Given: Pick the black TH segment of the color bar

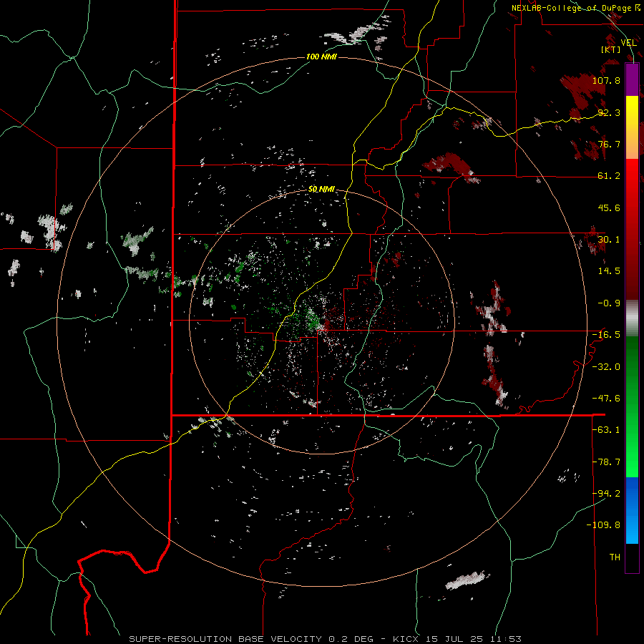Looking at the screenshot, I should click(632, 558).
